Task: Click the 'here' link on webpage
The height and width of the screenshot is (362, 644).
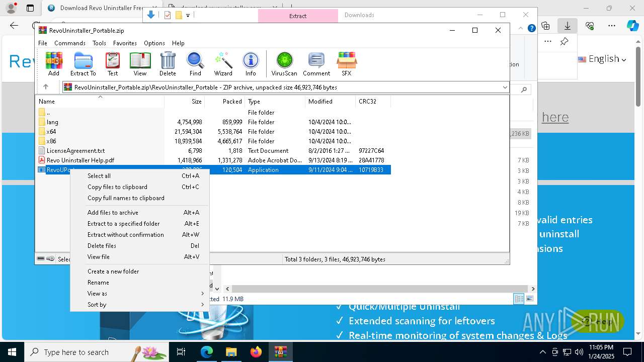Action: click(555, 117)
